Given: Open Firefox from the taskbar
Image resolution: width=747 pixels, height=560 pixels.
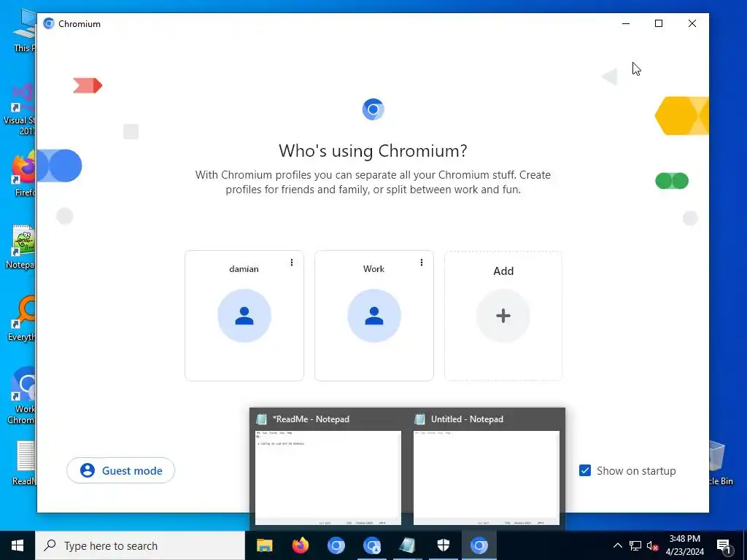Looking at the screenshot, I should point(300,545).
